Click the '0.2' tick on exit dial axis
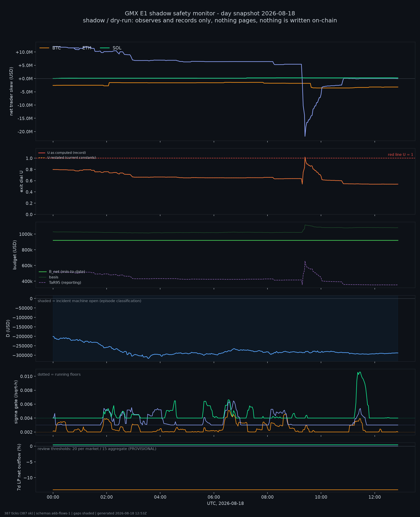 (29, 203)
